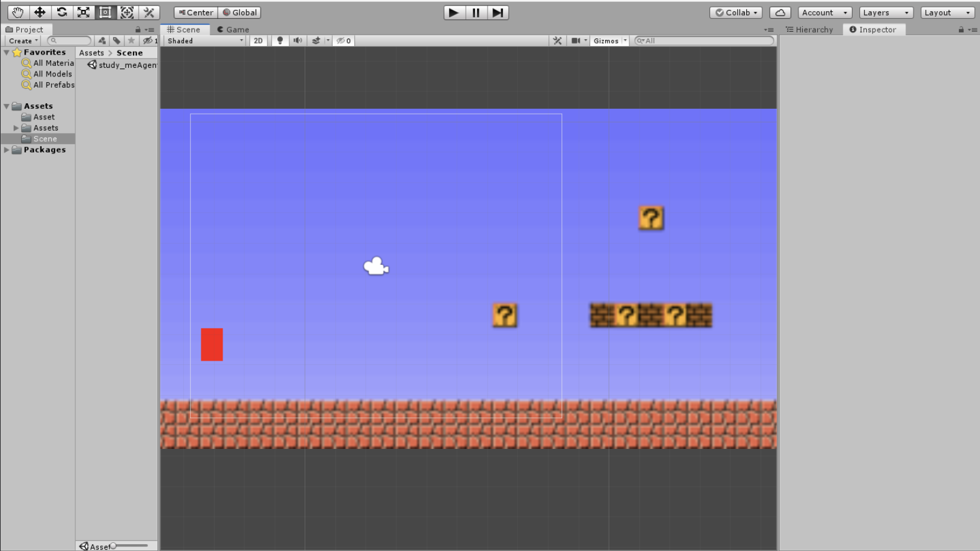This screenshot has height=551, width=980.
Task: Select All Models favorite search
Action: coord(47,73)
